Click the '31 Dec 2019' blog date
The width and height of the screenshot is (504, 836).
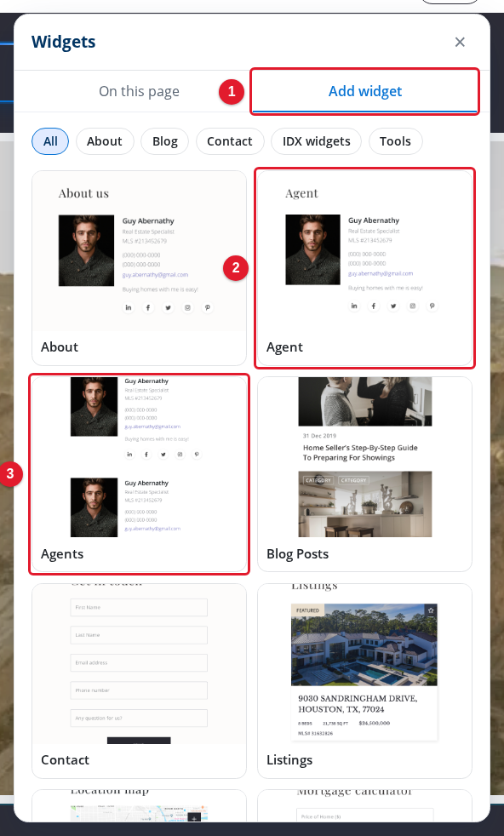[x=319, y=436]
